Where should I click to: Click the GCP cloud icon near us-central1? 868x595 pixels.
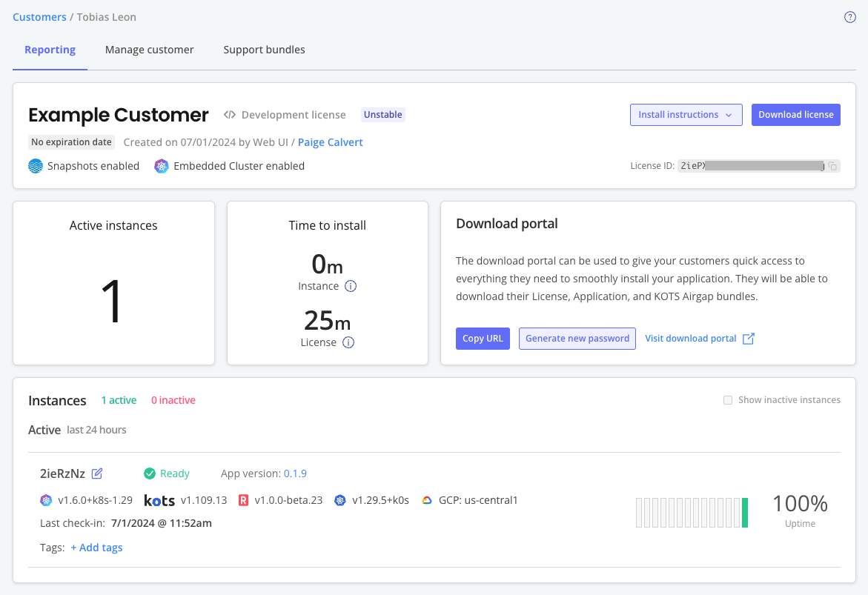pyautogui.click(x=428, y=500)
